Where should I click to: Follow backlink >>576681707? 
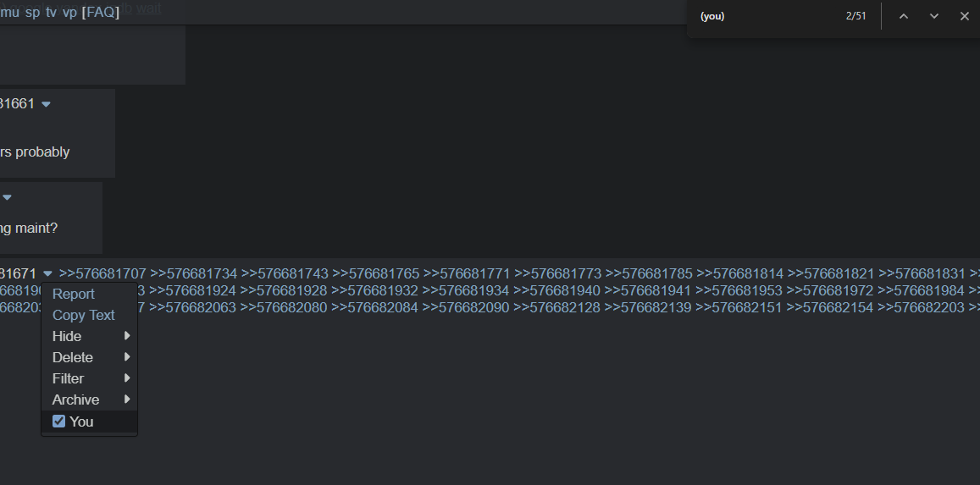[102, 274]
